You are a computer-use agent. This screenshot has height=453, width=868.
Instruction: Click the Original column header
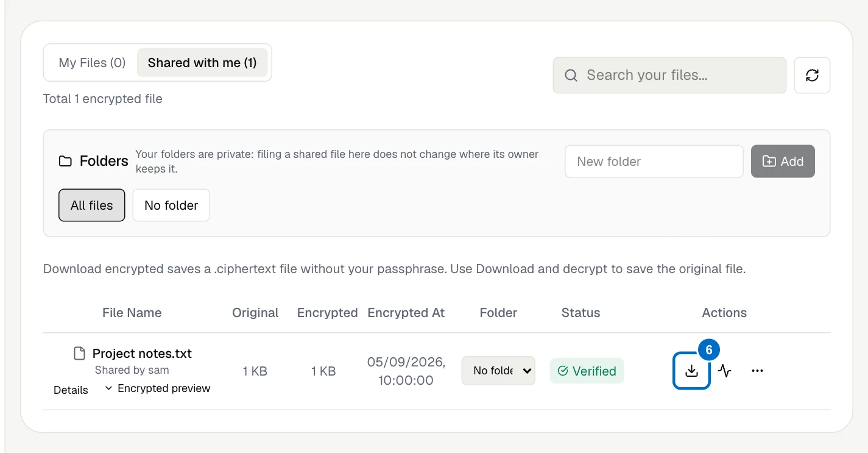point(255,313)
